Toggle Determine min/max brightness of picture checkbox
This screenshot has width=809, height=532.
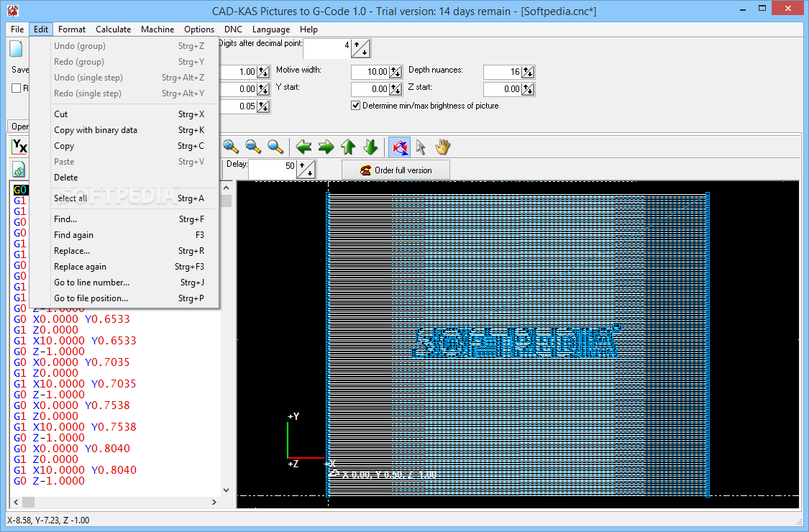(x=355, y=105)
